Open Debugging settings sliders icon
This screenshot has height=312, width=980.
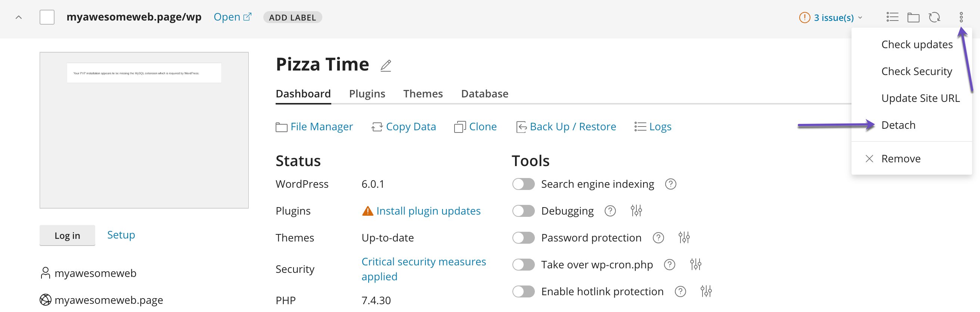(x=636, y=210)
